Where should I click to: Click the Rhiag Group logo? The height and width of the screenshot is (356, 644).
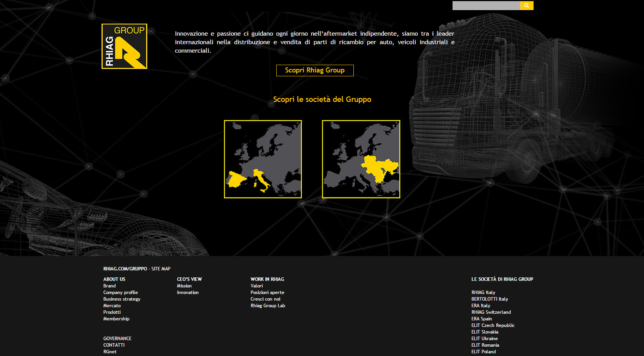pos(124,46)
